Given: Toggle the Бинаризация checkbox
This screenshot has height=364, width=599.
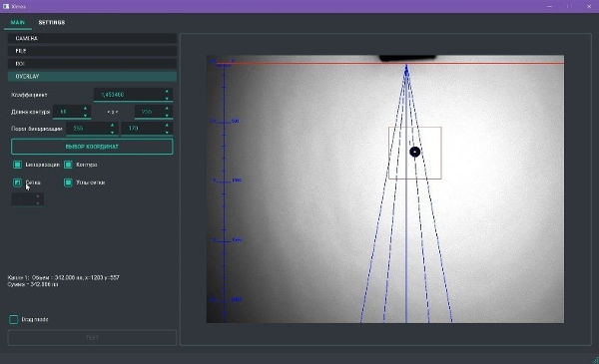Looking at the screenshot, I should tap(17, 165).
